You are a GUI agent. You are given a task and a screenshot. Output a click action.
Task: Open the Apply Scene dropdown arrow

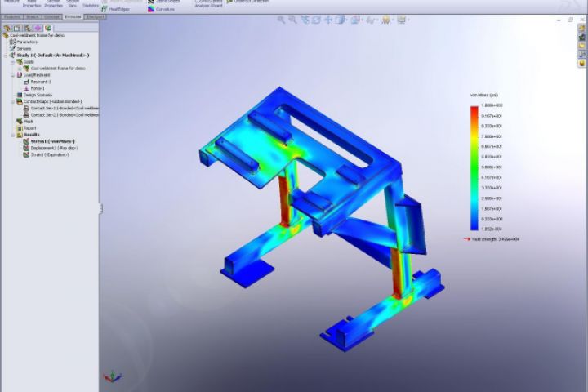[x=392, y=20]
